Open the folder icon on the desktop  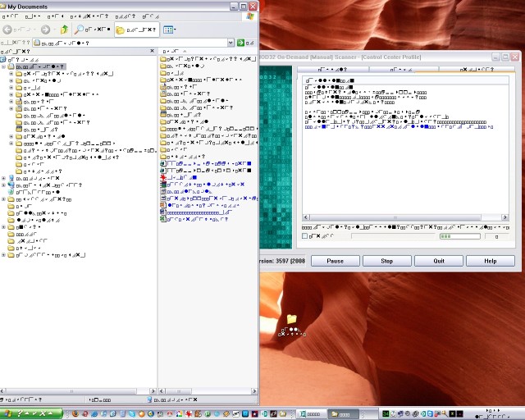pos(291,319)
